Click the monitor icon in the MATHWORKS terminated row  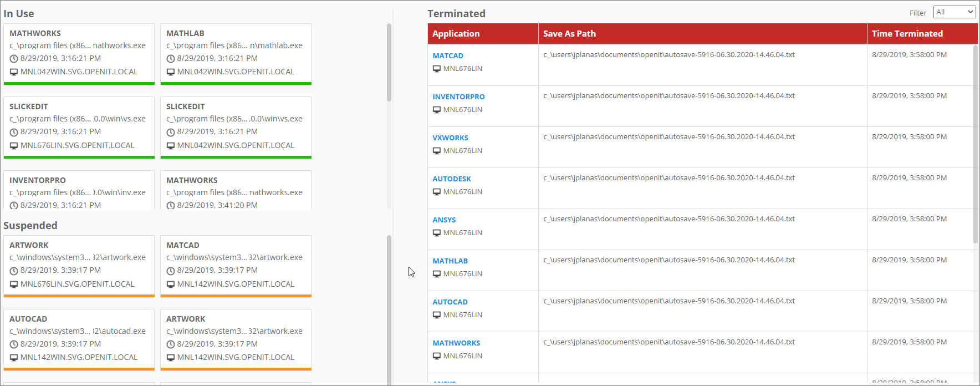tap(437, 356)
